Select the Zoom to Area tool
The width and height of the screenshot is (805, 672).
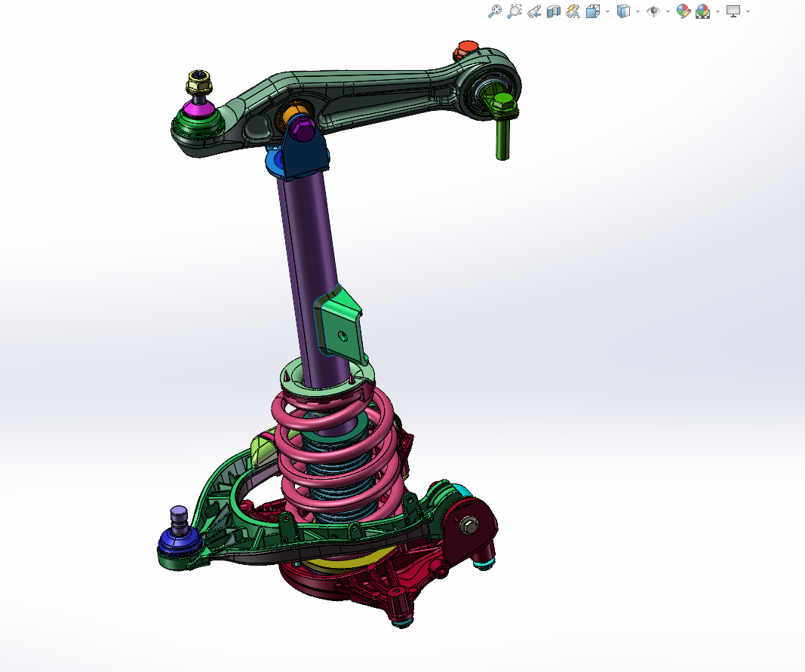514,11
